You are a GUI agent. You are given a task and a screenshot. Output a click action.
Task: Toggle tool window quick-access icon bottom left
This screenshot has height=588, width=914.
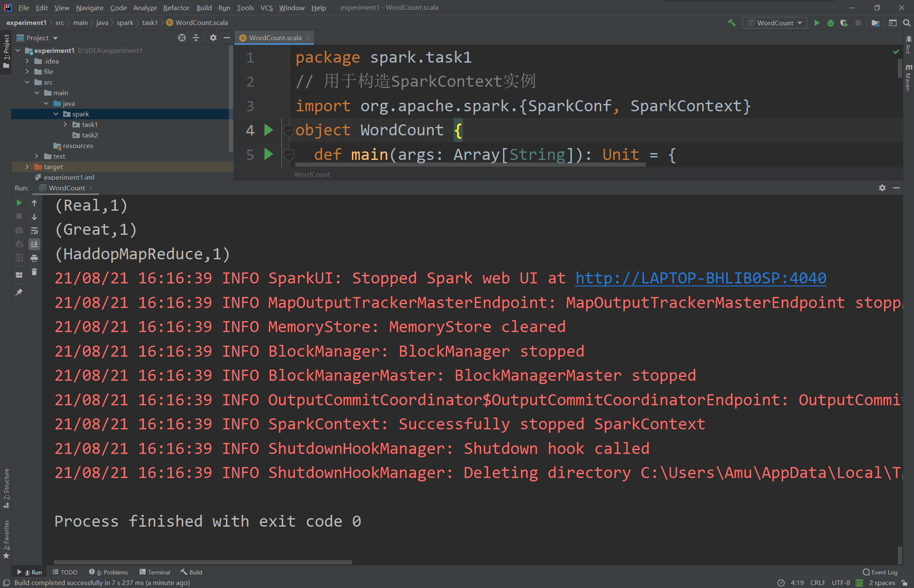pos(6,583)
